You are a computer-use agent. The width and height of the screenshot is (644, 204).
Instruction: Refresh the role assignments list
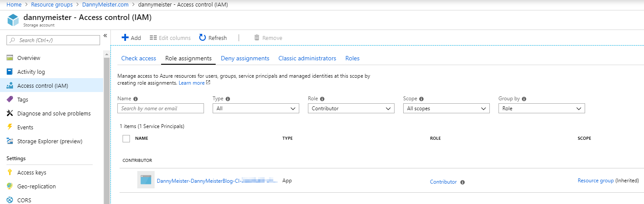click(213, 38)
